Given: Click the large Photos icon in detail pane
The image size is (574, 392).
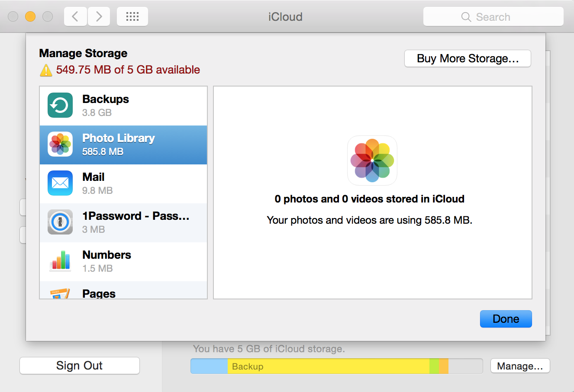Looking at the screenshot, I should [x=372, y=161].
